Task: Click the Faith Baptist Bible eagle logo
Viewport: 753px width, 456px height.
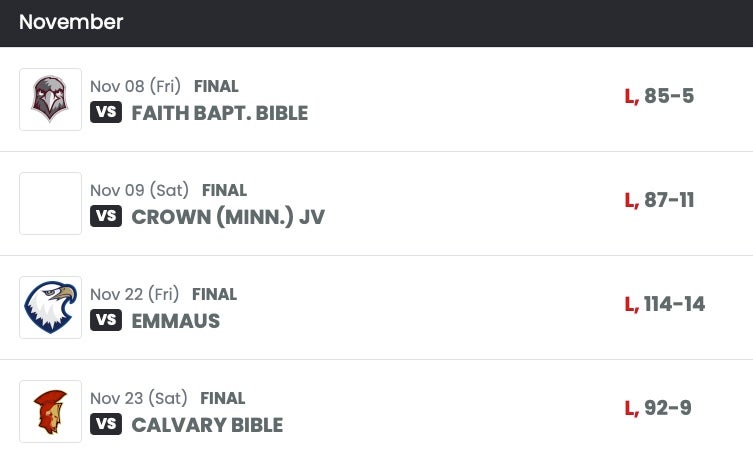Action: (50, 99)
